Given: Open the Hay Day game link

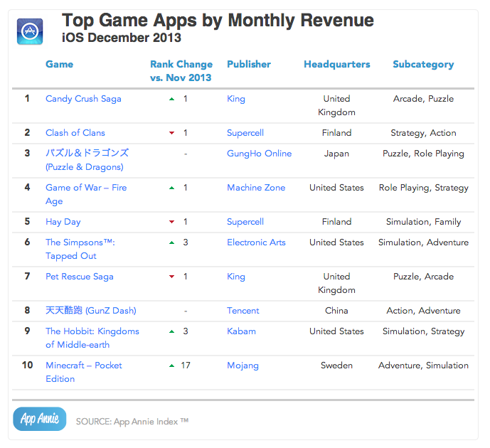Looking at the screenshot, I should pyautogui.click(x=63, y=222).
